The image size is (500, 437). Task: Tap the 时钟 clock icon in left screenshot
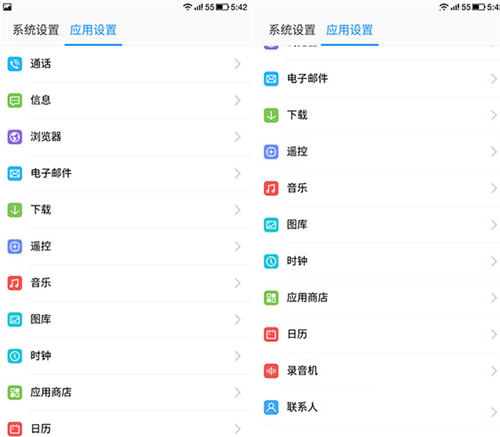15,356
